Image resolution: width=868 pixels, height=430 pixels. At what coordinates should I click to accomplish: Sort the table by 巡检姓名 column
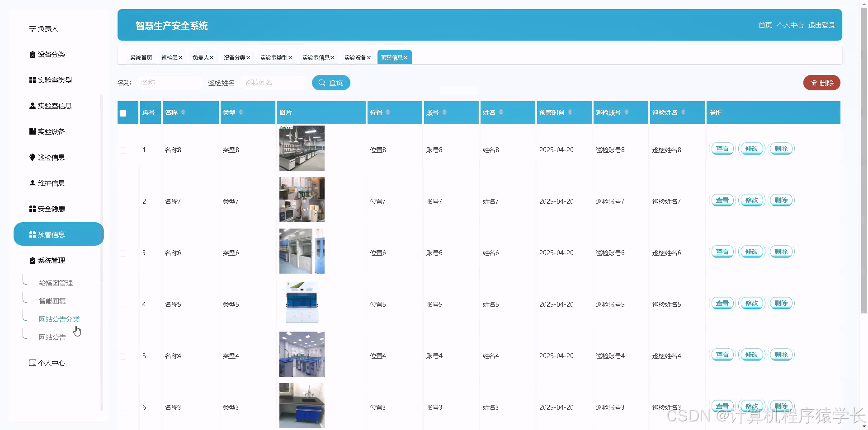click(683, 112)
